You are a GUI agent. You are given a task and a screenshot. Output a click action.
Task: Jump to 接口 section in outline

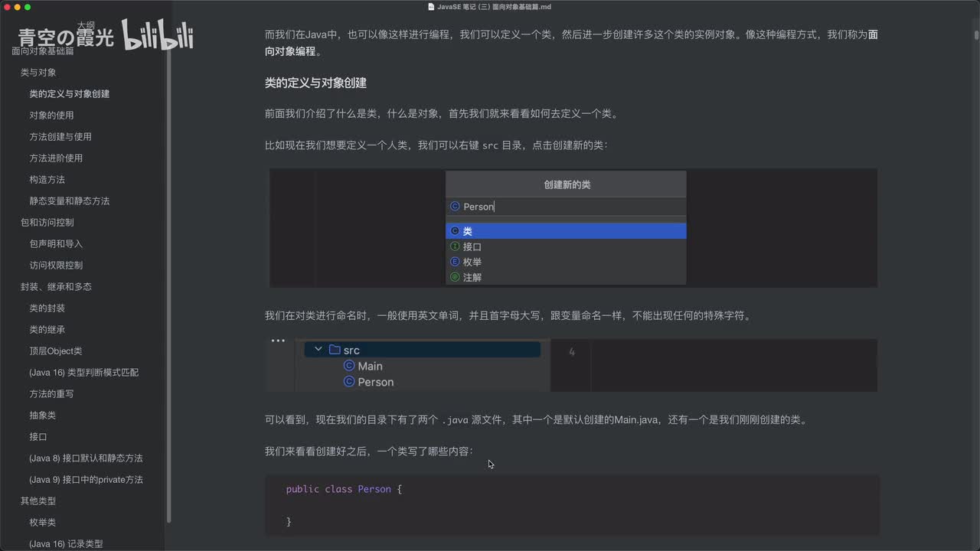click(x=38, y=437)
